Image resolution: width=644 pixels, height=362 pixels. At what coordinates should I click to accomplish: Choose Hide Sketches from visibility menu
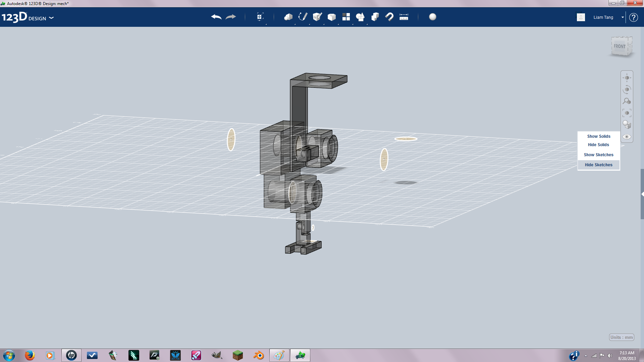coord(598,165)
